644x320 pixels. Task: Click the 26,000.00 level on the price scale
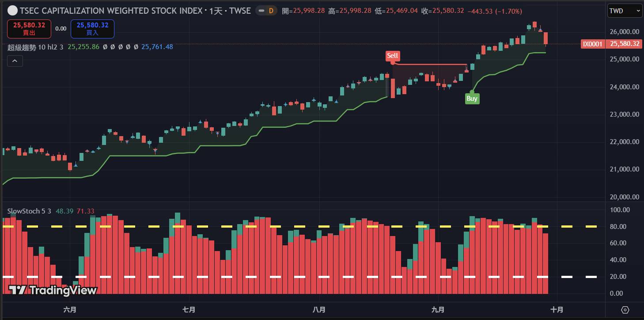tap(624, 32)
